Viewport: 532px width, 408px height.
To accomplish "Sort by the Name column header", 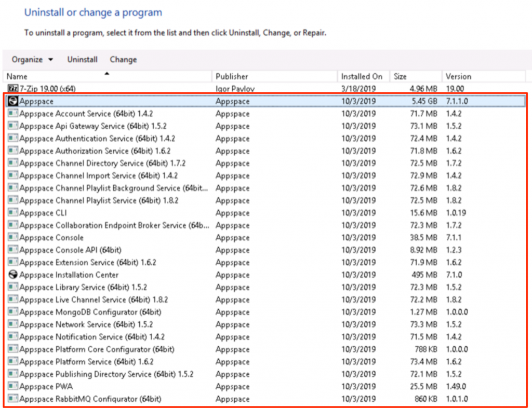I will [107, 76].
